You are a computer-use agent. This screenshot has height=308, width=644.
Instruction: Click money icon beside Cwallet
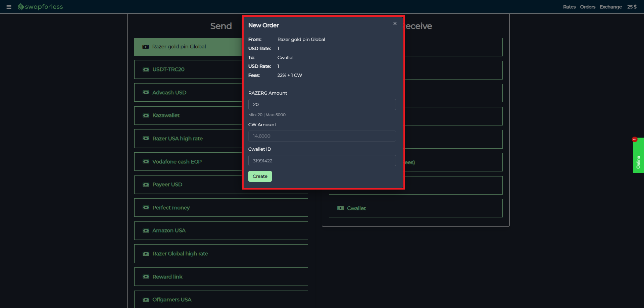(x=341, y=208)
